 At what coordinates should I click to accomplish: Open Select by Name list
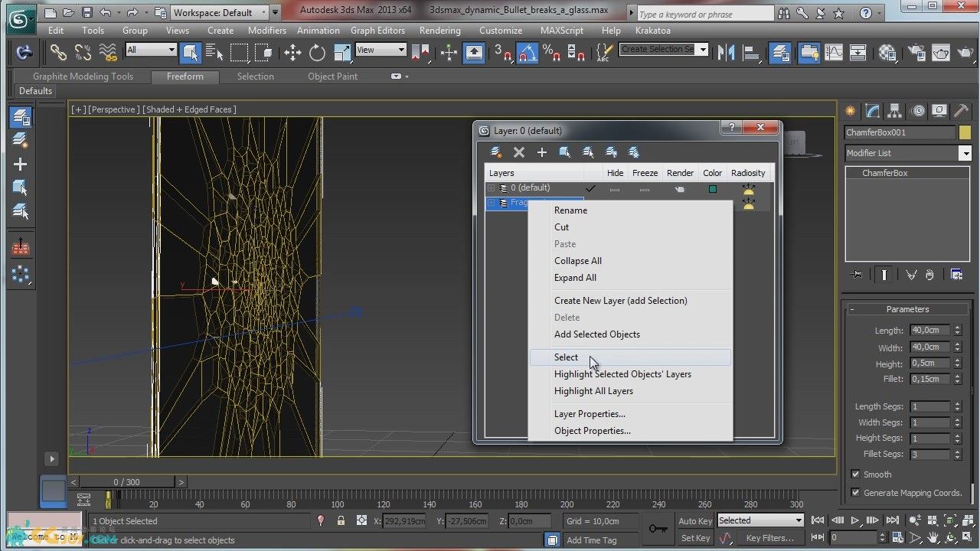(214, 52)
